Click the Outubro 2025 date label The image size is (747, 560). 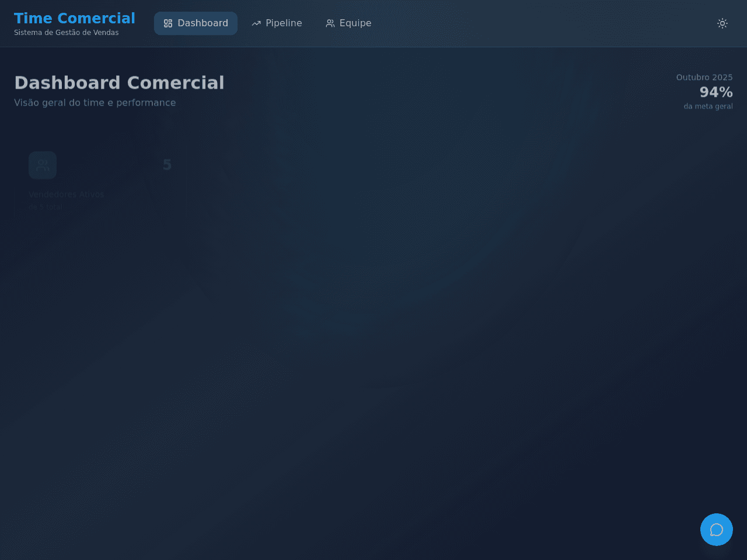[x=704, y=77]
